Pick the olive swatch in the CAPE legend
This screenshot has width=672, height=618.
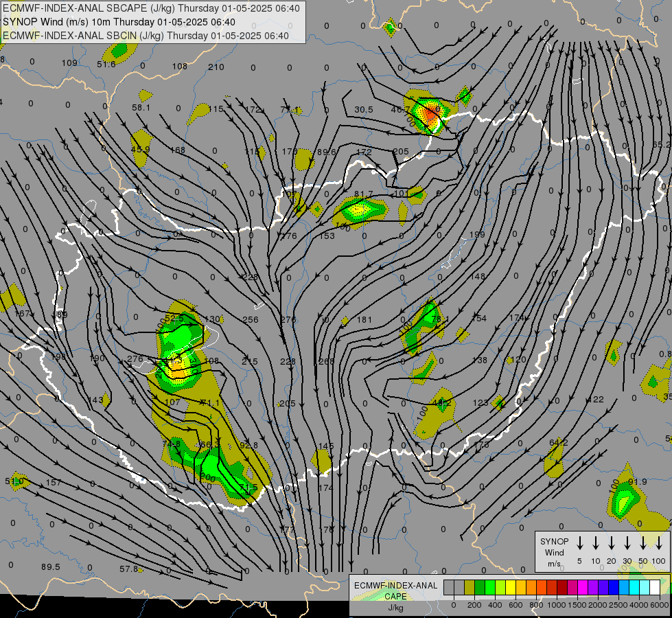(470, 587)
